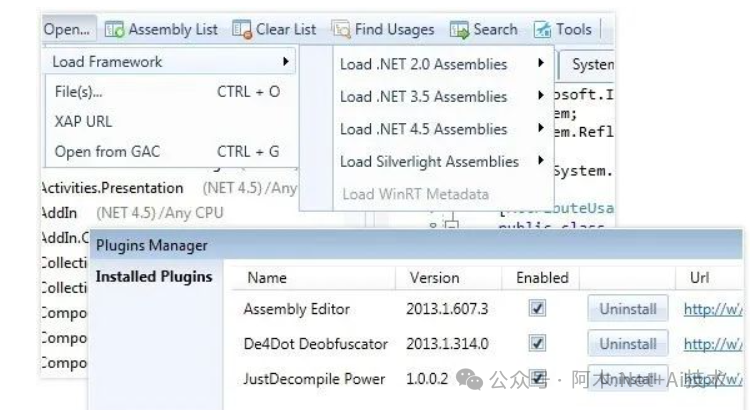This screenshot has width=750, height=410.
Task: Click the Clear List toolbar icon
Action: (x=241, y=30)
